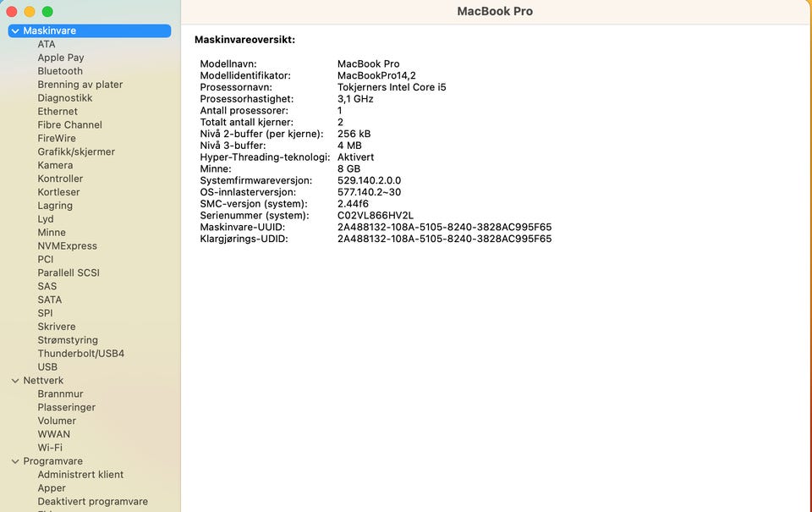Click OS loader version 577.140.2~30
The width and height of the screenshot is (812, 512).
[x=370, y=192]
